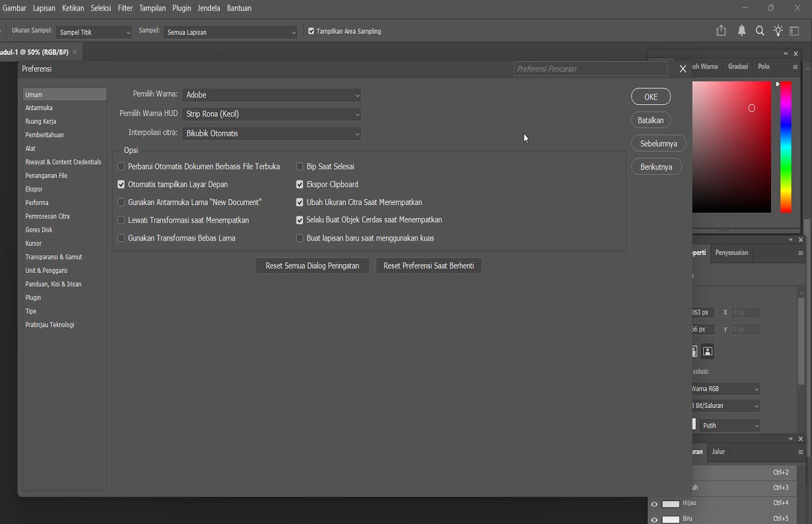812x524 pixels.
Task: Toggle visibility eye of Hijau channel
Action: point(654,504)
